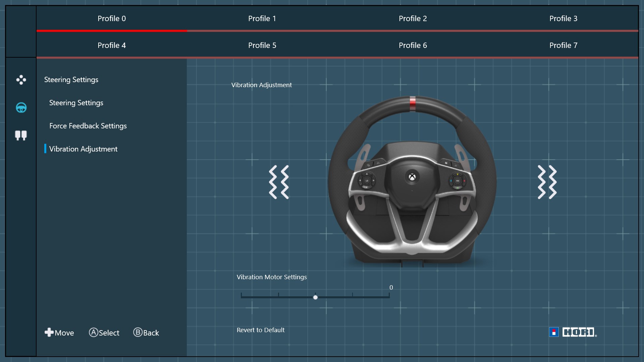Image resolution: width=644 pixels, height=362 pixels.
Task: Open Force Feedback Settings
Action: click(x=88, y=126)
